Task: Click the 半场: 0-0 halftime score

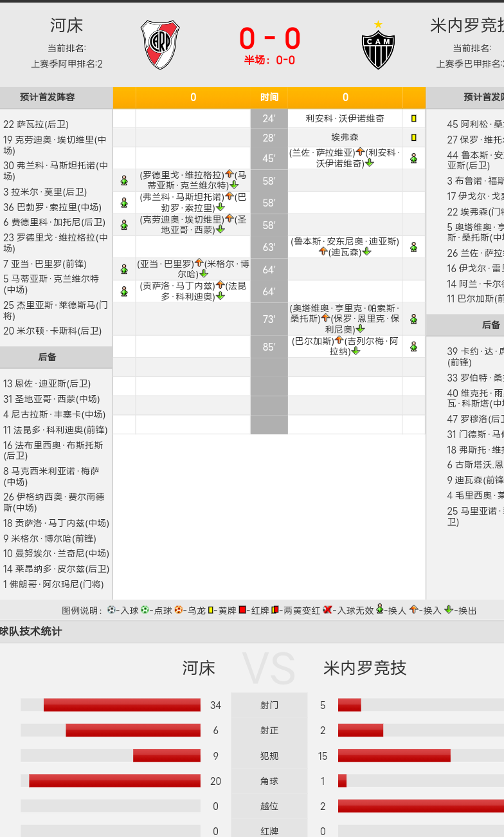Action: pos(269,60)
